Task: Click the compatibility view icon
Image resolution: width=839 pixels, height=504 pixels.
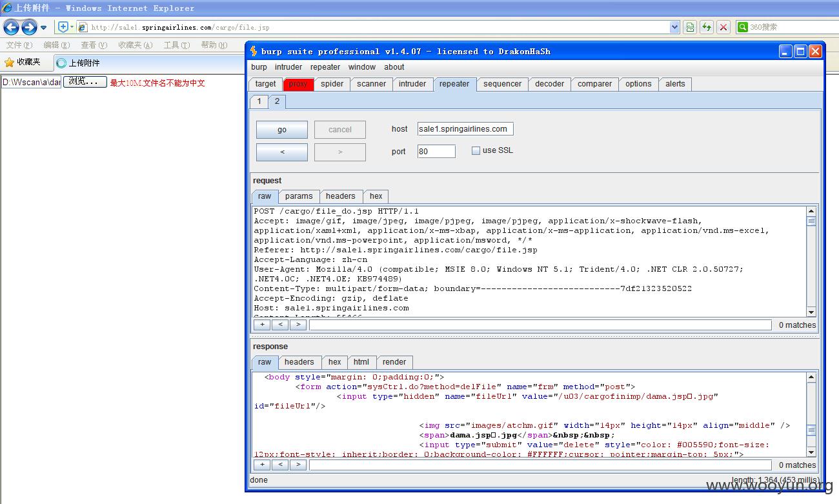Action: [690, 27]
